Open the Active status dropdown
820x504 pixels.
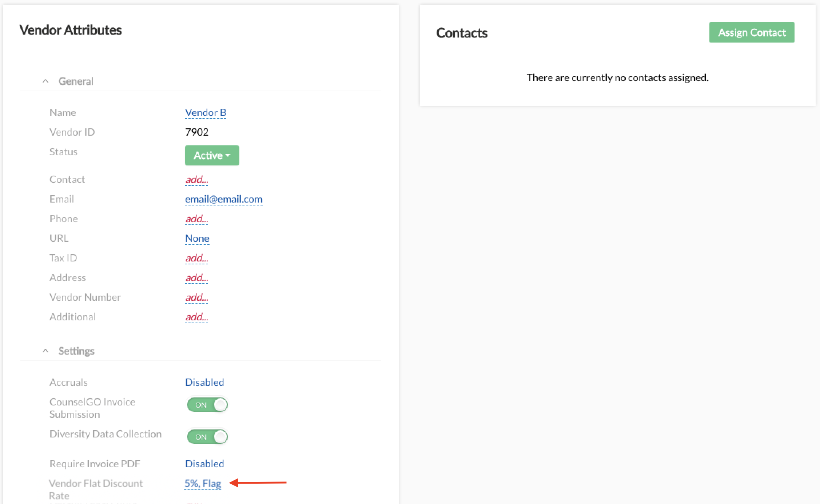tap(212, 155)
